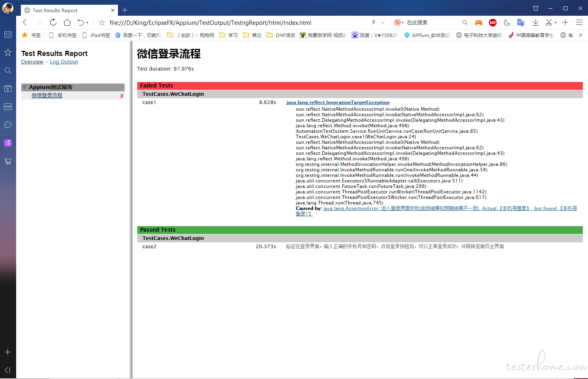Open the hamburger main menu

coord(579,22)
